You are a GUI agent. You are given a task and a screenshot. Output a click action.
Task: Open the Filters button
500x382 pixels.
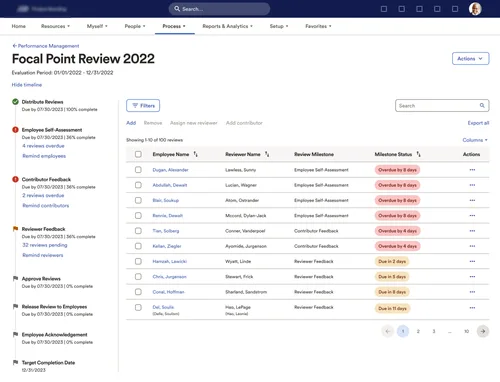[143, 105]
